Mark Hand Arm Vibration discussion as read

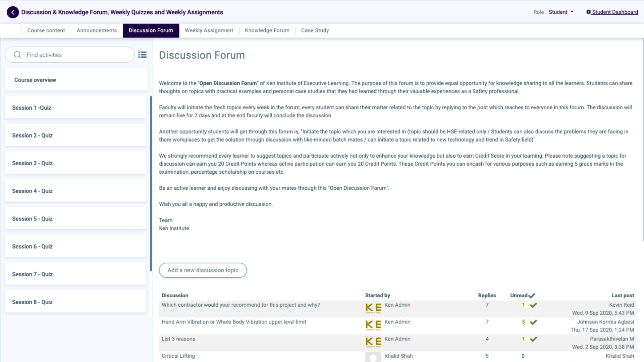point(533,322)
